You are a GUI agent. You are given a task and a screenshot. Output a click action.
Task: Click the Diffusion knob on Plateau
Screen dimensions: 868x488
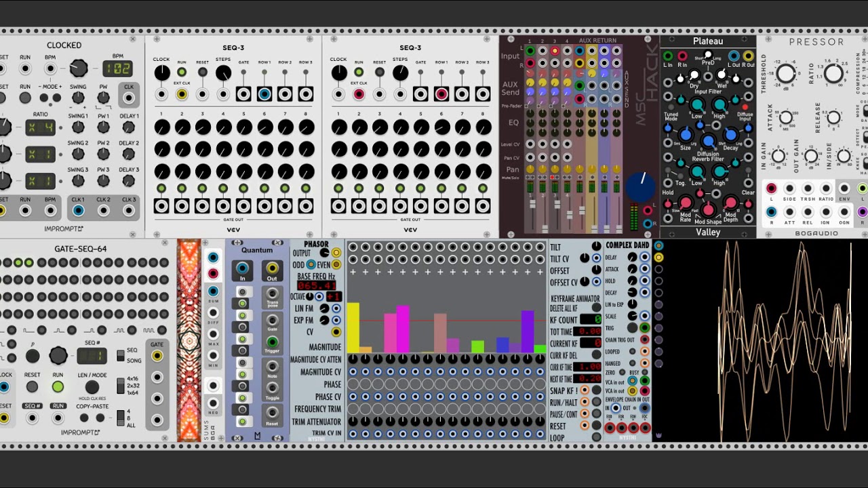(x=708, y=142)
